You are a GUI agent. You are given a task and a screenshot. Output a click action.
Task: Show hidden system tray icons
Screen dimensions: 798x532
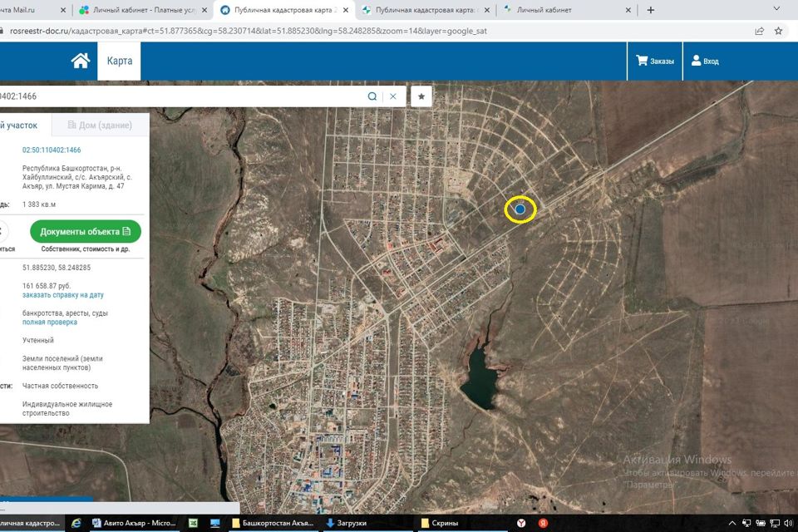[x=731, y=523]
